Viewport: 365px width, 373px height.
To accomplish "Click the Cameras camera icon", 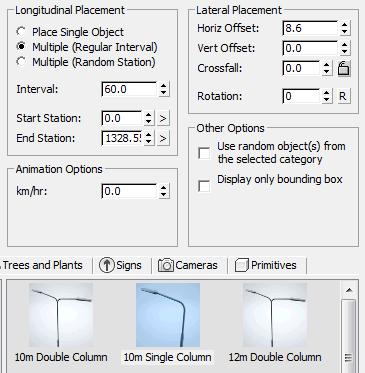I will 166,266.
